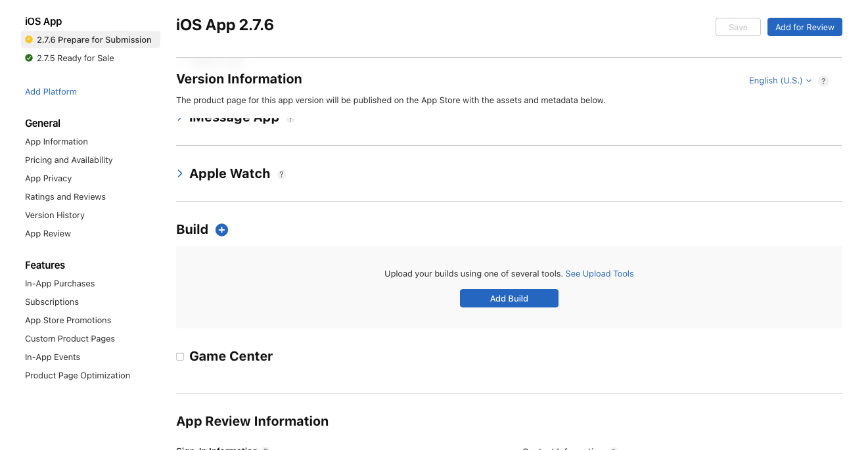Open App Information in the sidebar
The width and height of the screenshot is (868, 450).
point(57,142)
